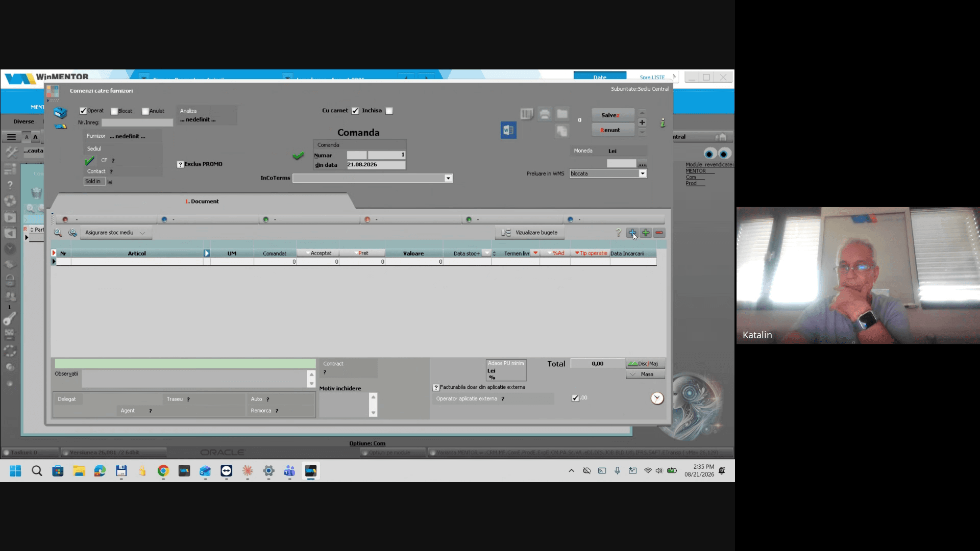980x551 pixels.
Task: Click the magnifier search icon above grid
Action: tap(58, 233)
